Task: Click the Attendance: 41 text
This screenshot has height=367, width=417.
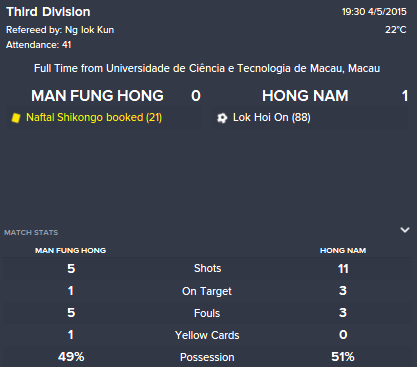Action: (x=39, y=45)
